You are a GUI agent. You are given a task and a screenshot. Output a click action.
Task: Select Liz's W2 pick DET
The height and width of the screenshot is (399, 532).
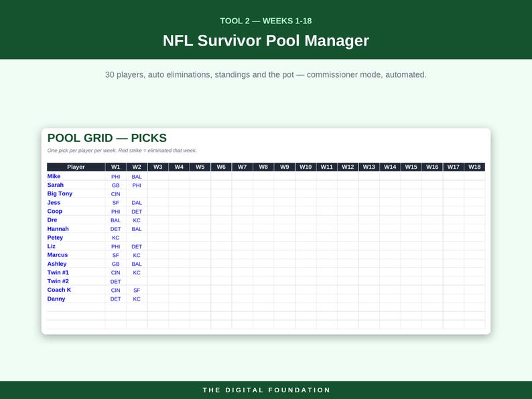pos(137,247)
